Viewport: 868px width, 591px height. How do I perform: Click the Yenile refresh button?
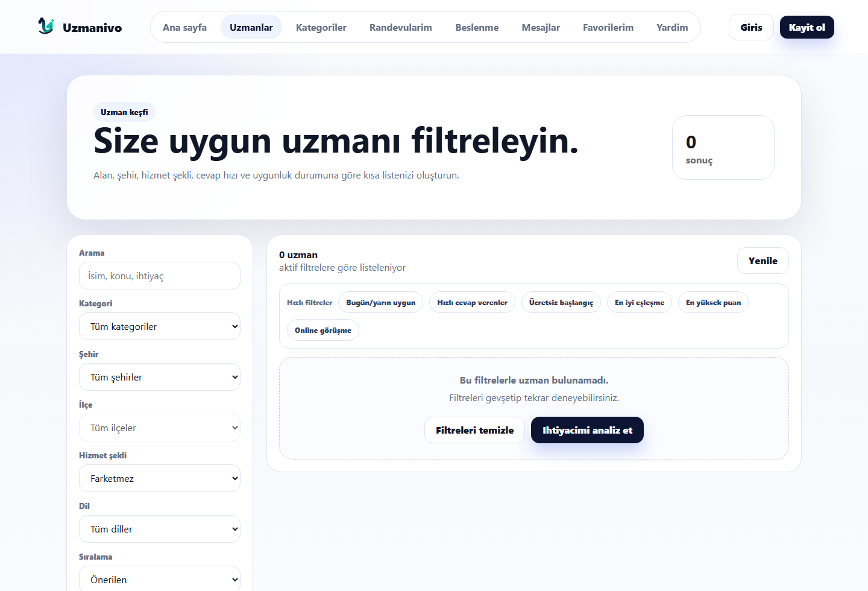coord(763,261)
